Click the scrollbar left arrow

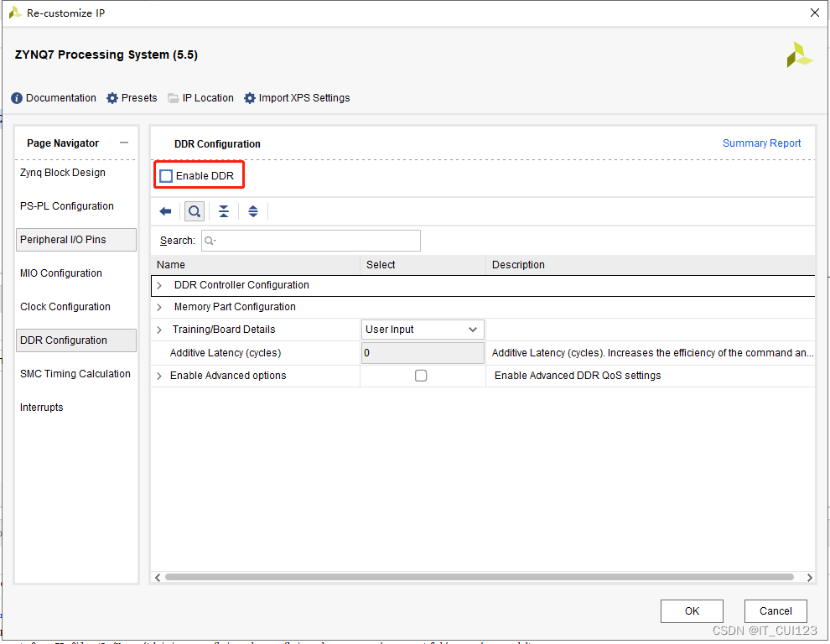158,577
